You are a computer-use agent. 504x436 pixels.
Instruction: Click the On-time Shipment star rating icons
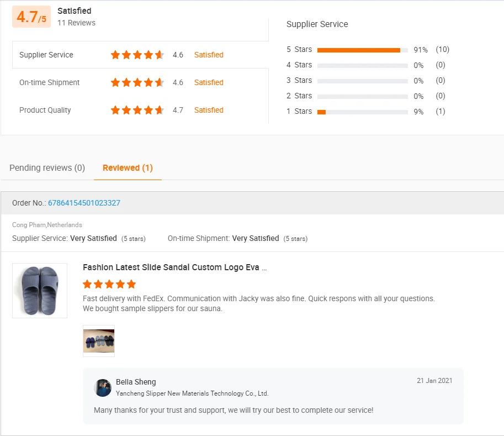(137, 82)
